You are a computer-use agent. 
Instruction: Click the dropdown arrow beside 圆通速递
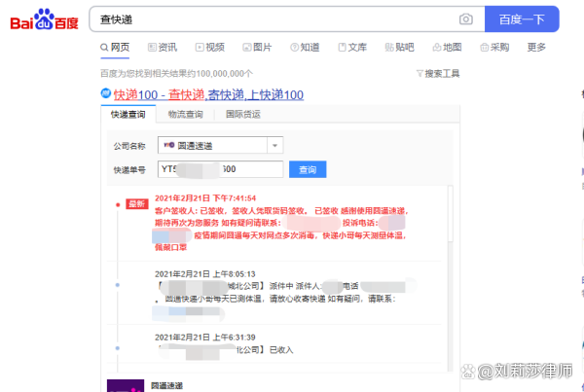[274, 145]
